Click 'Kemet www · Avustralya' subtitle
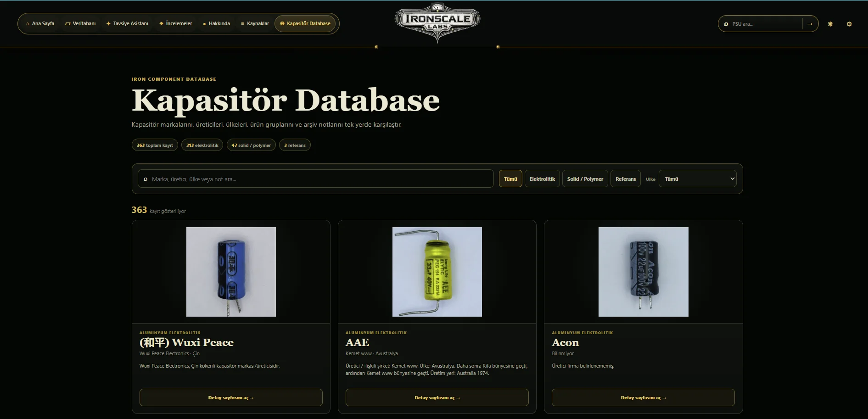Screen dimensions: 868x419 click(371, 353)
